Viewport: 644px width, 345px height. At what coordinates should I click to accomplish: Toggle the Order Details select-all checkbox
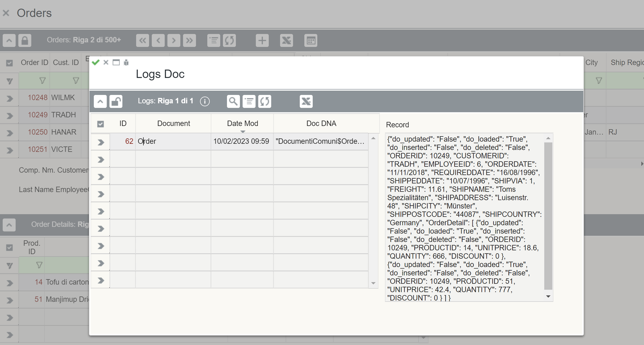[x=9, y=247]
